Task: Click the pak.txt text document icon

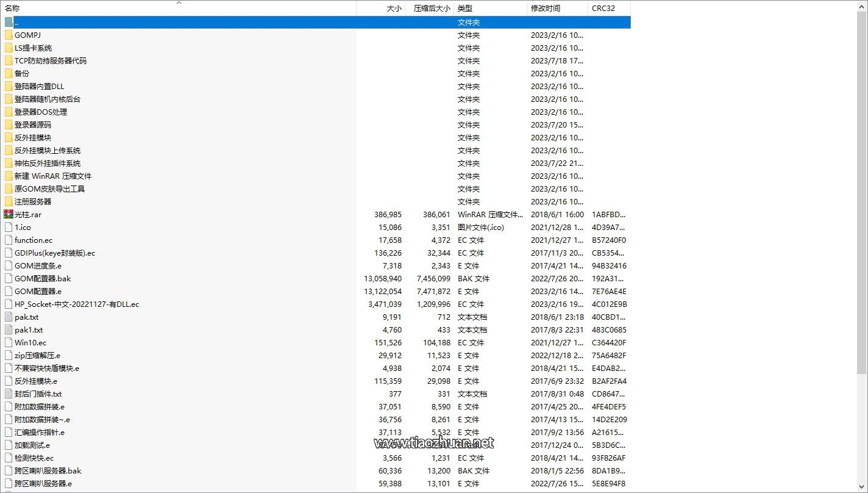Action: tap(9, 317)
